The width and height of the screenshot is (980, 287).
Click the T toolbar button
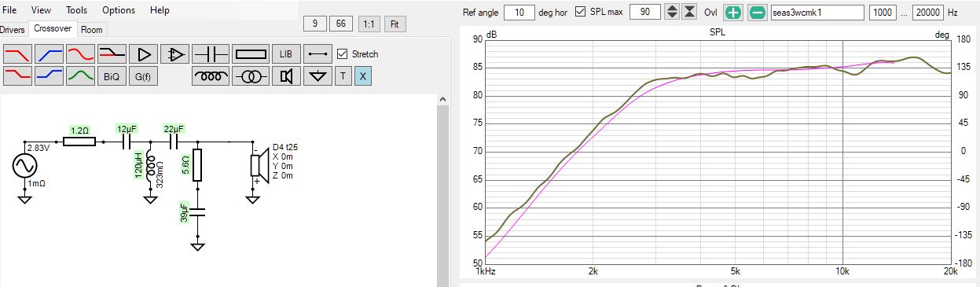pos(343,76)
